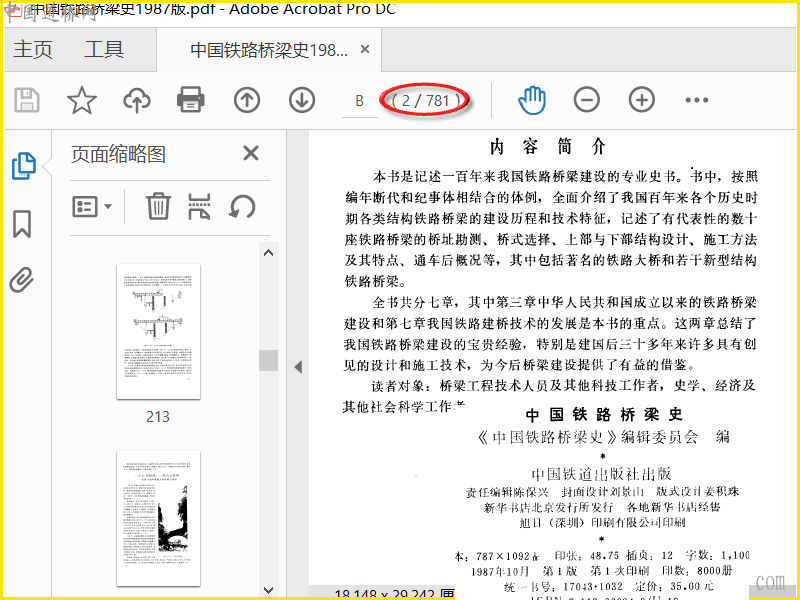Image resolution: width=800 pixels, height=600 pixels.
Task: Click thumbnail scrollbar up arrow
Action: click(x=268, y=253)
